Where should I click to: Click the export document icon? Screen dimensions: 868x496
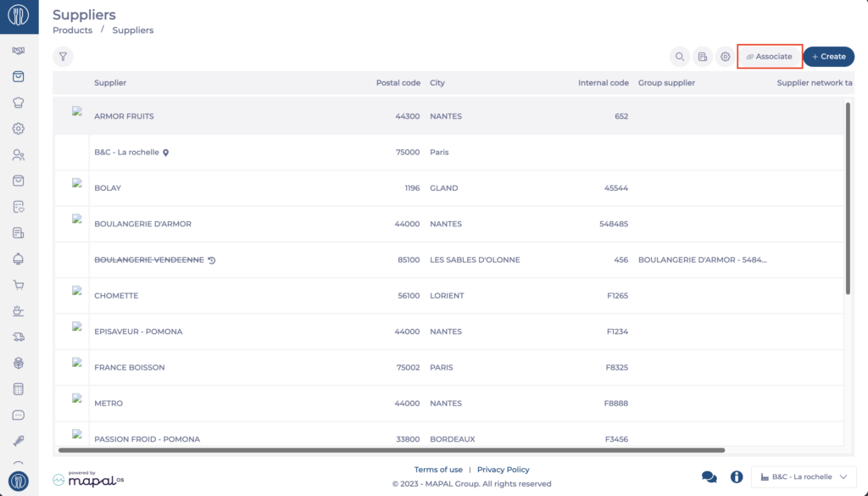pos(702,57)
